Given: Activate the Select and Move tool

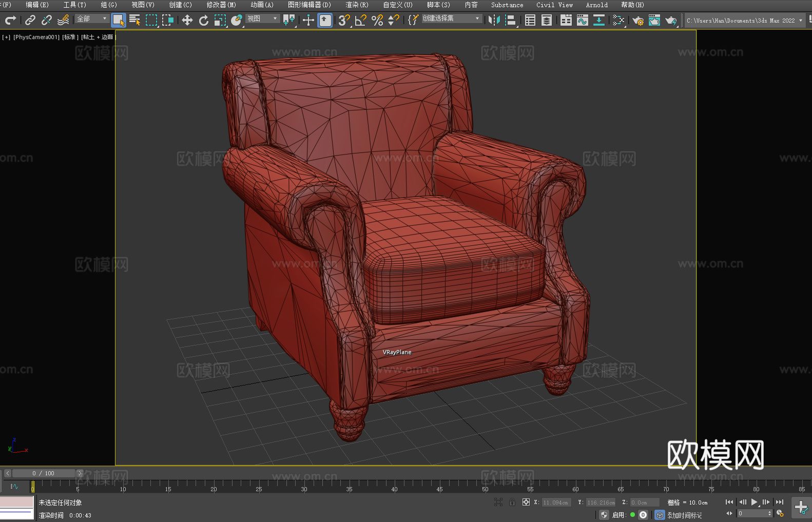Looking at the screenshot, I should pyautogui.click(x=187, y=20).
